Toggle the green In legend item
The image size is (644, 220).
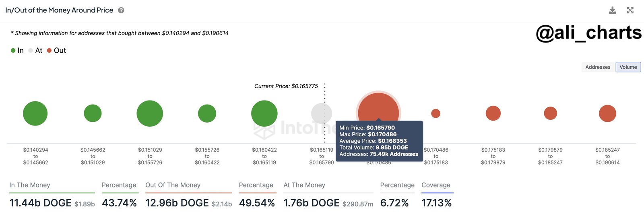tap(17, 51)
